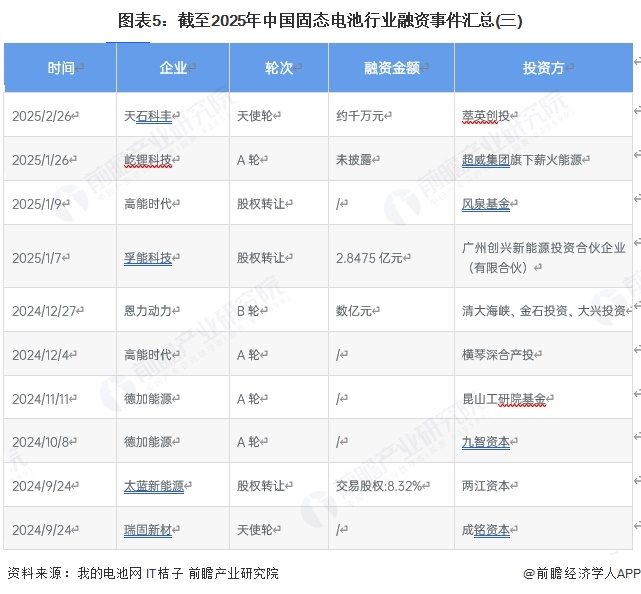
Task: Open the 风泉基金 investor link
Action: tap(486, 204)
